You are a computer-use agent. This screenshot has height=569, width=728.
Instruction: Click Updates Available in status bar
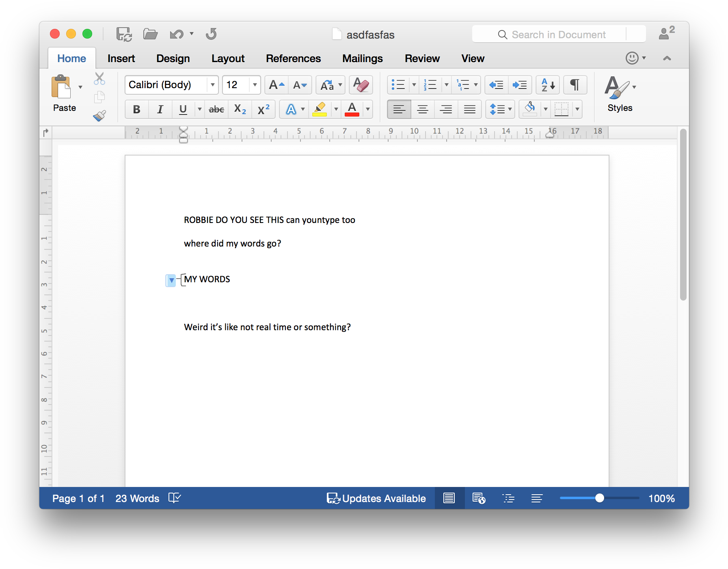pyautogui.click(x=376, y=498)
